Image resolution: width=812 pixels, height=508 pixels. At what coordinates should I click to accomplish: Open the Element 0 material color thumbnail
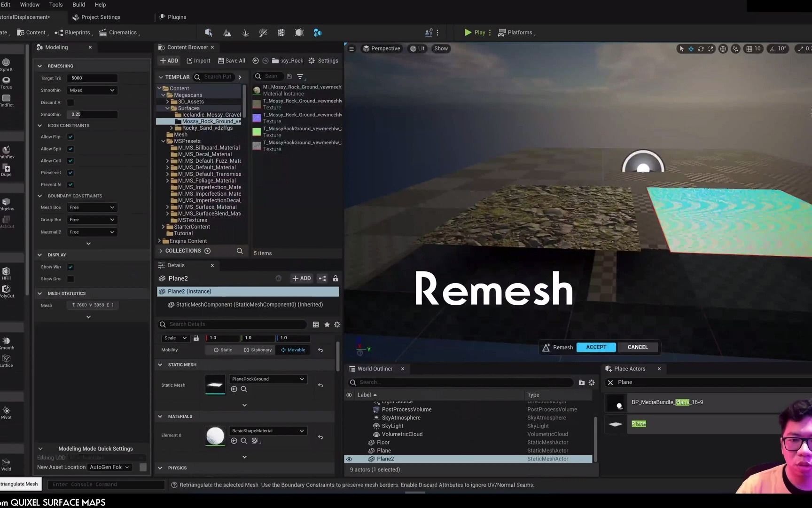pyautogui.click(x=215, y=436)
